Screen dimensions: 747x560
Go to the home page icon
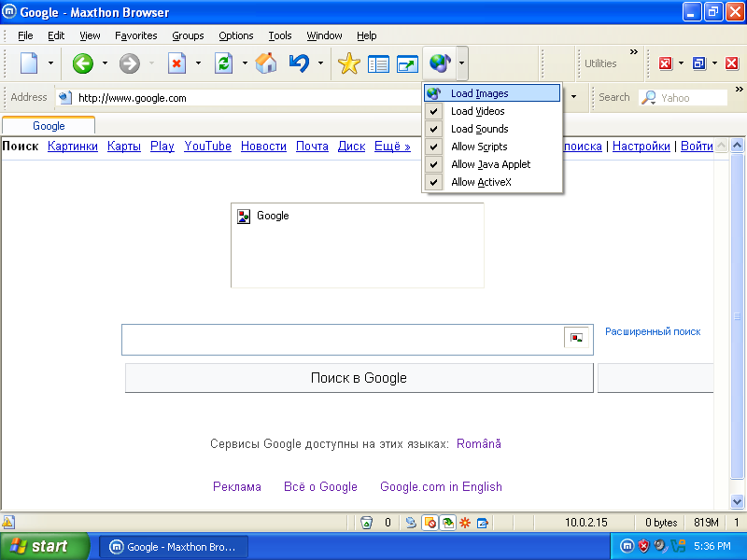coord(266,63)
